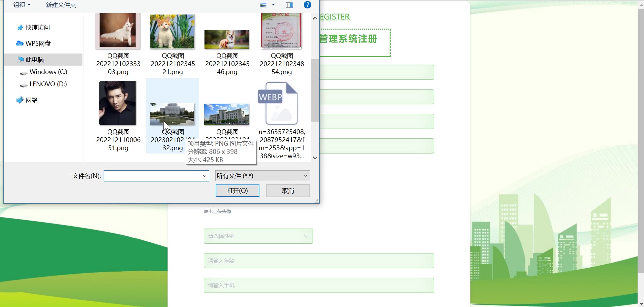Select the building with pond thumbnail
The height and width of the screenshot is (307, 644).
click(x=172, y=114)
